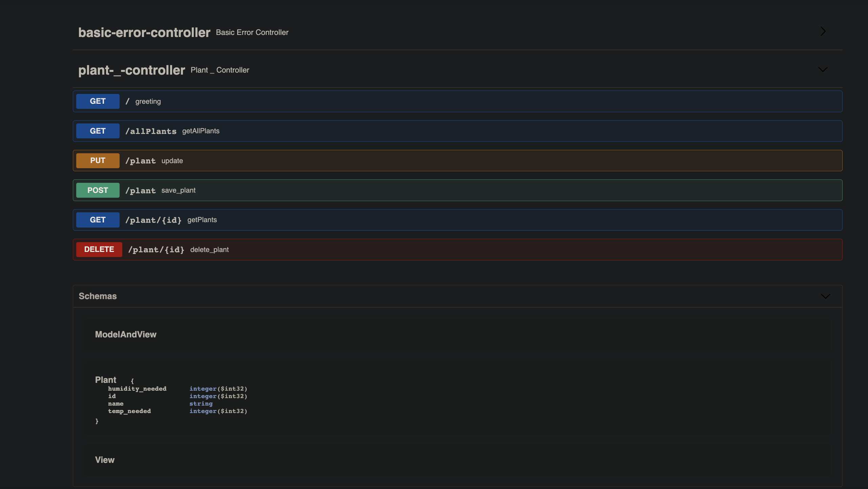The width and height of the screenshot is (868, 489).
Task: Click the plant-_-controller heading
Action: pyautogui.click(x=131, y=70)
